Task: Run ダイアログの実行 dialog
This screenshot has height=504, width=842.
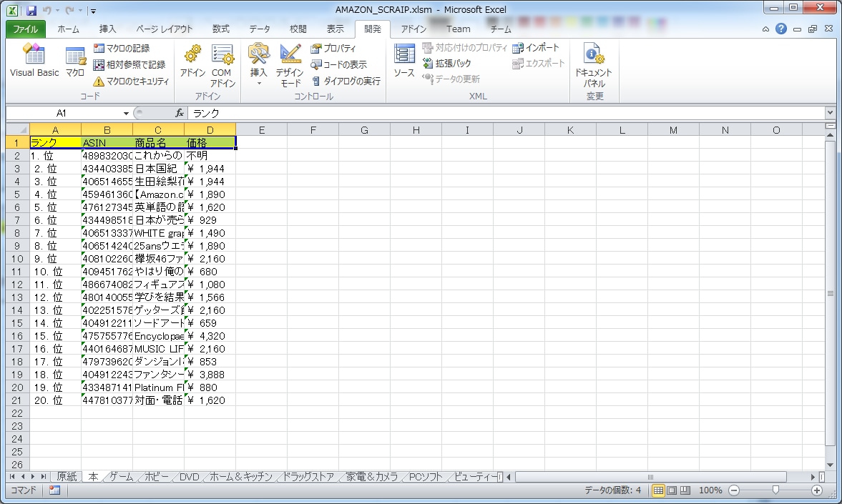Action: tap(346, 81)
